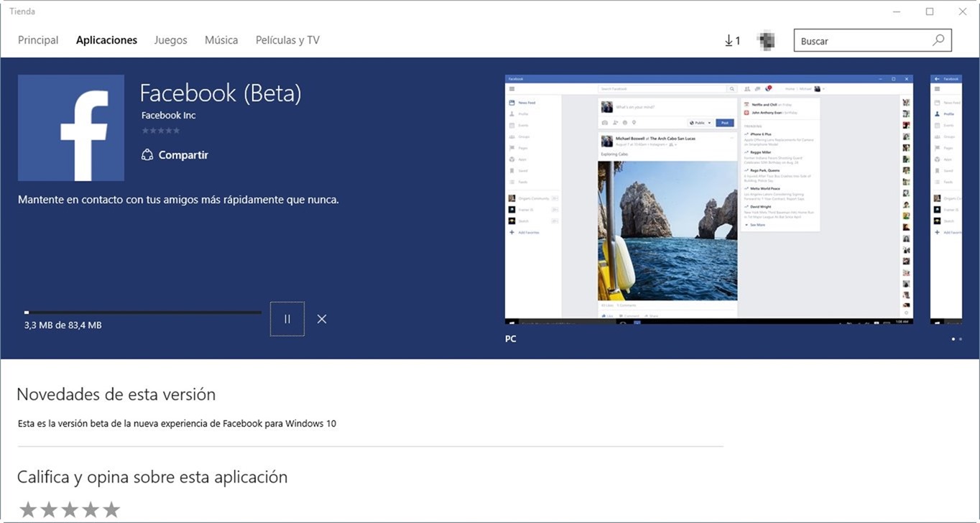Click the magnifier search icon
The height and width of the screenshot is (523, 980).
point(938,40)
